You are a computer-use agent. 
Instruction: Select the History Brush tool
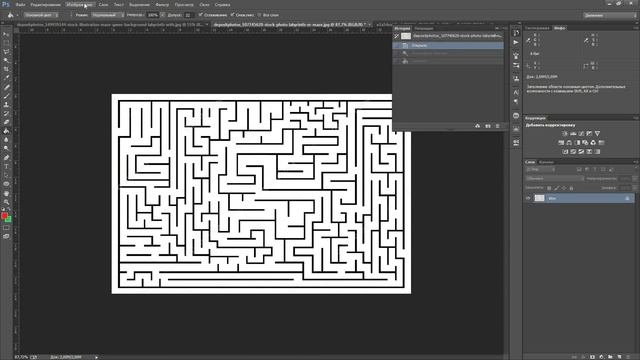[6, 113]
